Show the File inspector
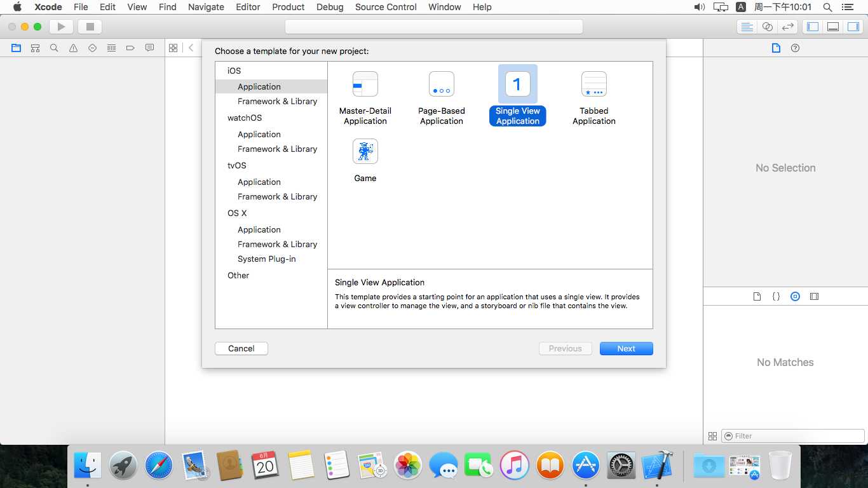Screen dimensions: 868x488 click(776, 48)
